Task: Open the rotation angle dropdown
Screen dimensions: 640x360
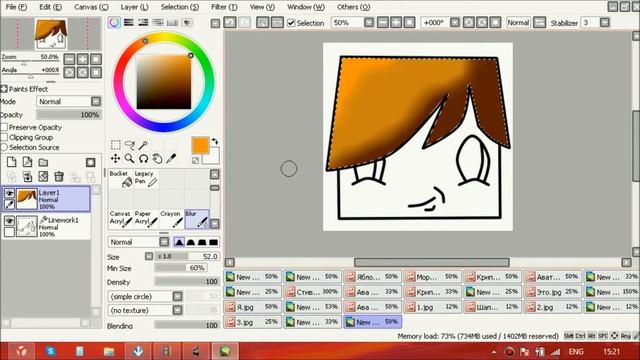Action: pos(455,22)
